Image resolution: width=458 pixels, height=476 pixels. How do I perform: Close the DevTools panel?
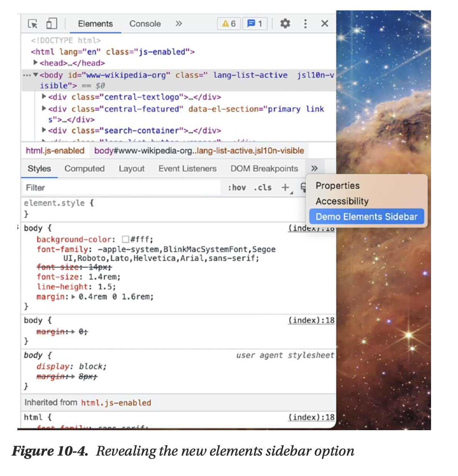tap(324, 24)
